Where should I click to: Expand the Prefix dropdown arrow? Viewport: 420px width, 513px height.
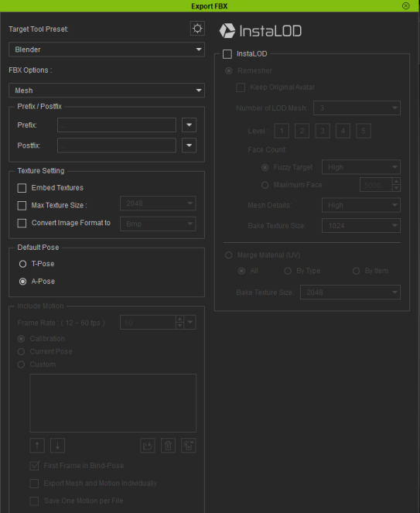[189, 125]
